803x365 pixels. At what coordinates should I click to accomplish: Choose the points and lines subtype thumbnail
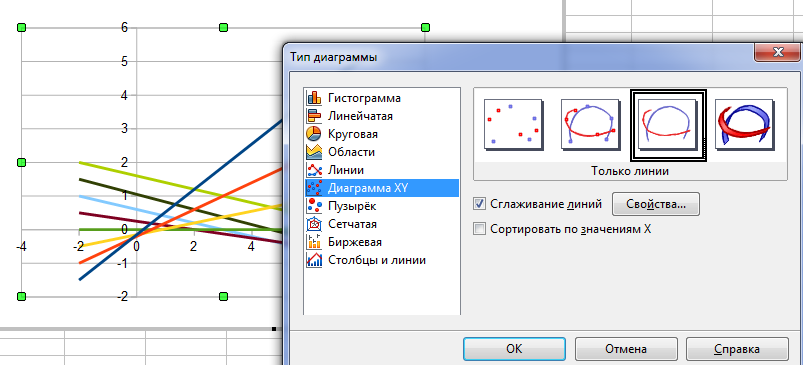pos(590,125)
